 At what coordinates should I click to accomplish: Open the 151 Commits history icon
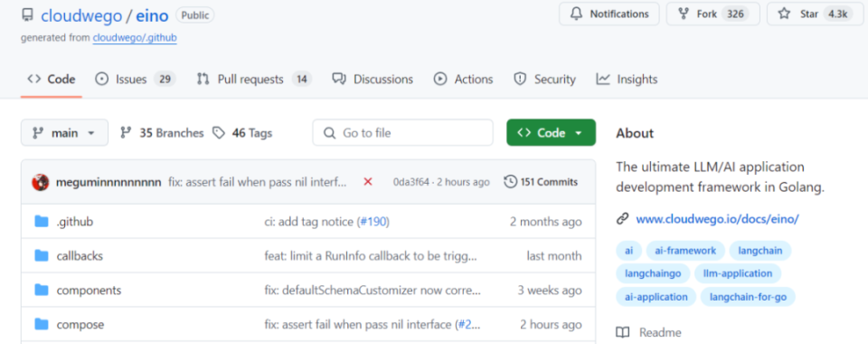pyautogui.click(x=510, y=182)
